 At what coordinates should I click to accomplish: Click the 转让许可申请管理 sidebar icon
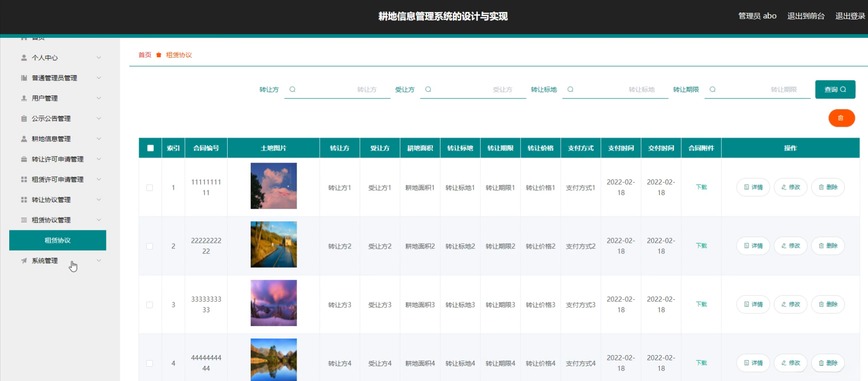tap(24, 159)
